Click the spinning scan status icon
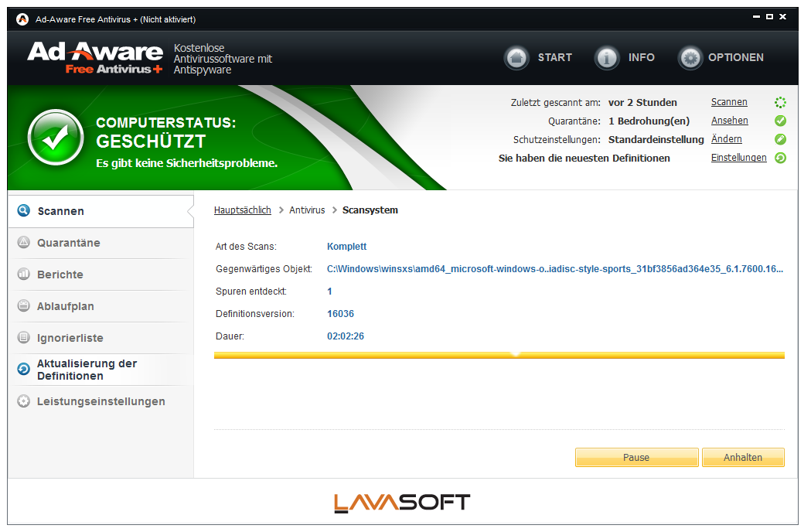Screen dimensions: 811x532 point(780,102)
